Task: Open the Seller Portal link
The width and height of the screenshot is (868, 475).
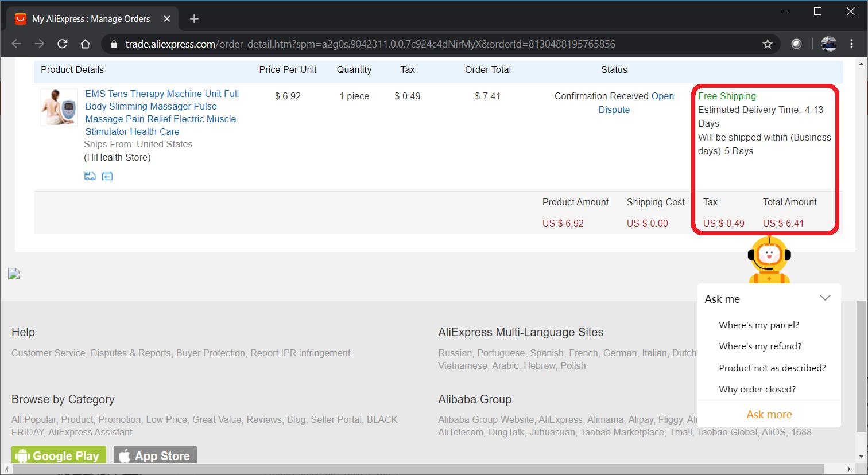Action: pos(336,420)
